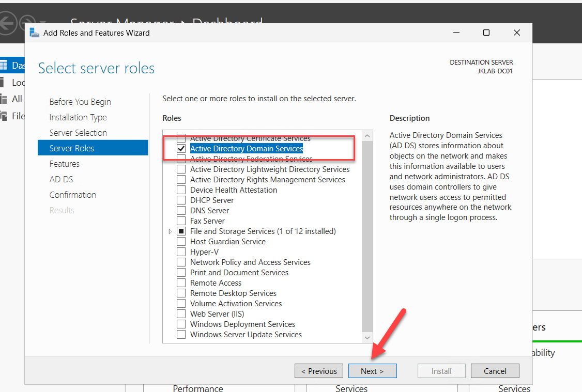Click the Previous button
The width and height of the screenshot is (582, 392).
pyautogui.click(x=319, y=371)
